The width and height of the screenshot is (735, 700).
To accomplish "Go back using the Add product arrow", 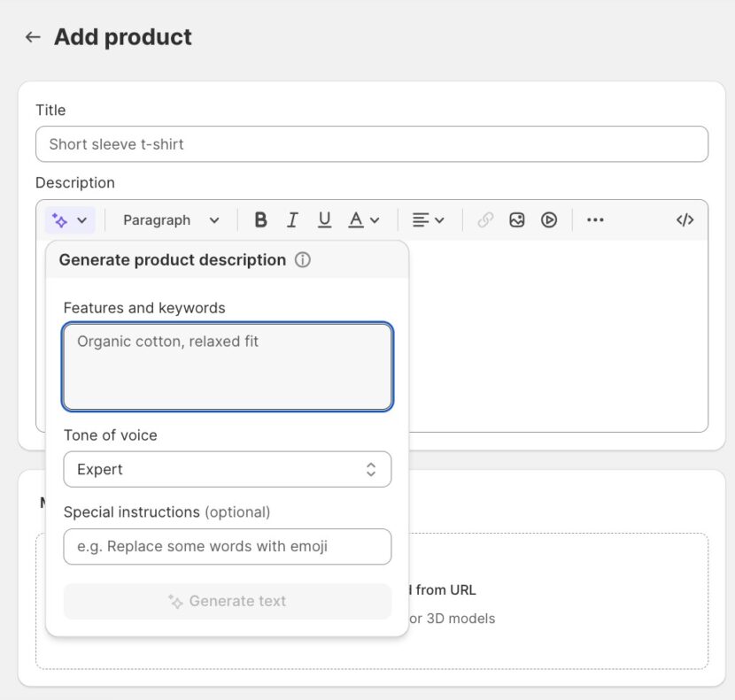I will tap(32, 36).
